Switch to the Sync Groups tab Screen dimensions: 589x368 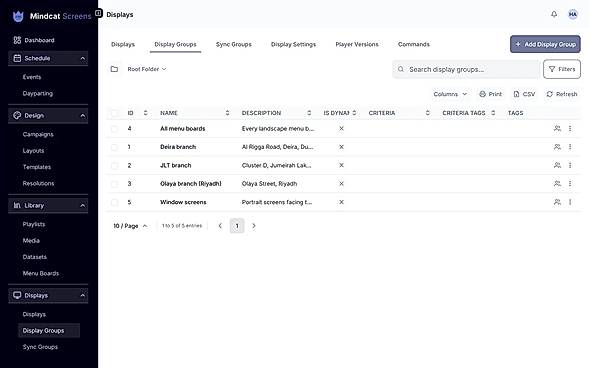[234, 44]
